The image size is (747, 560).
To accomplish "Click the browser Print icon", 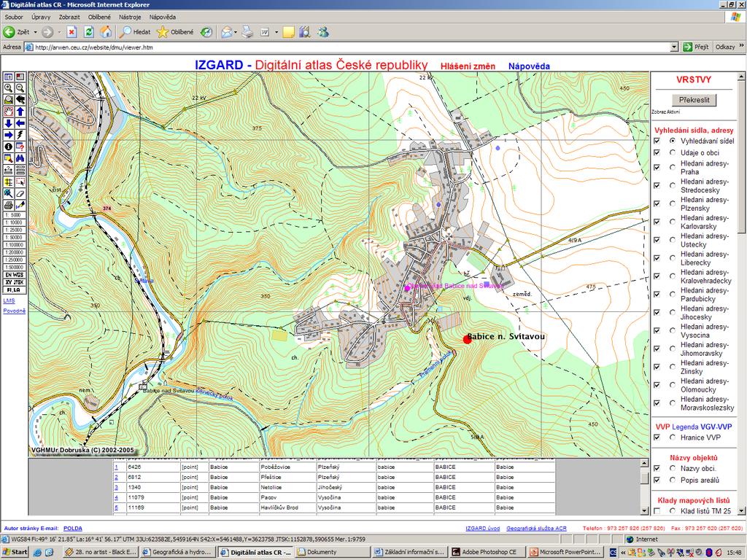I will pyautogui.click(x=247, y=32).
